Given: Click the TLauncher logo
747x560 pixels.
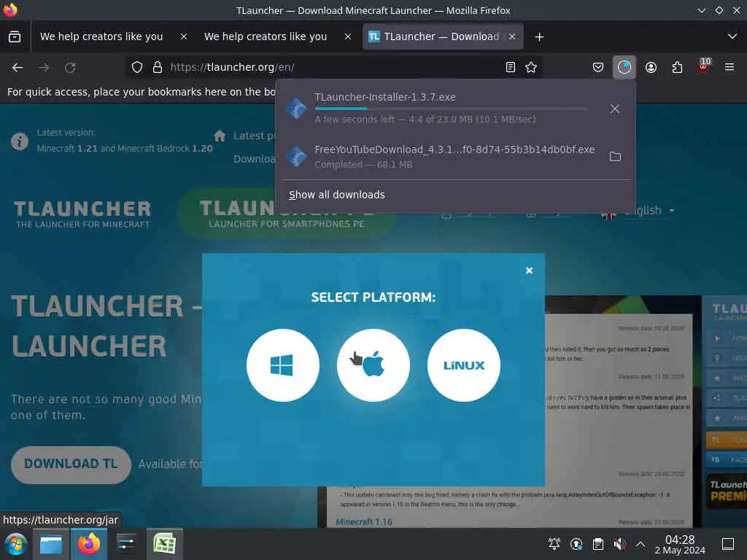Looking at the screenshot, I should pos(82,214).
